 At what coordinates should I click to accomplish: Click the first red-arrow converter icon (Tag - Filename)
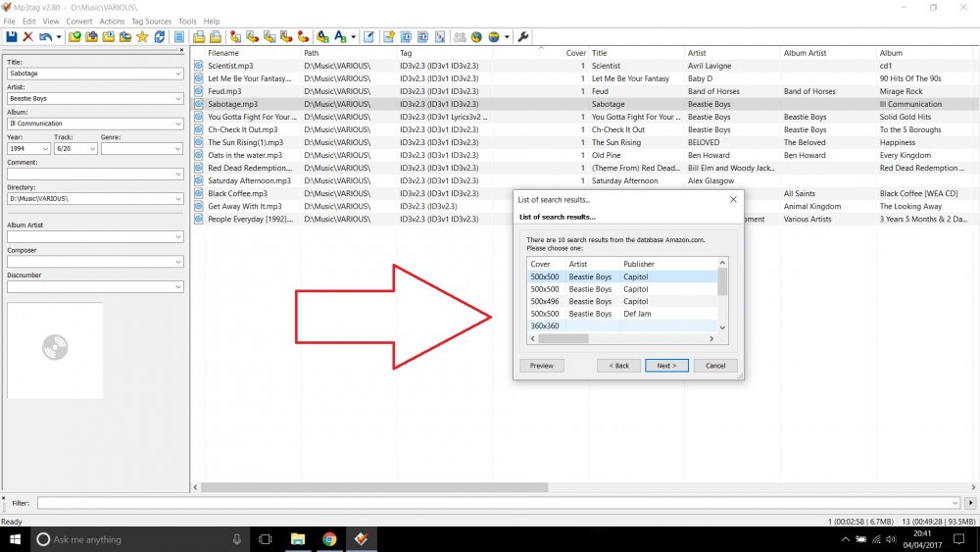click(235, 37)
